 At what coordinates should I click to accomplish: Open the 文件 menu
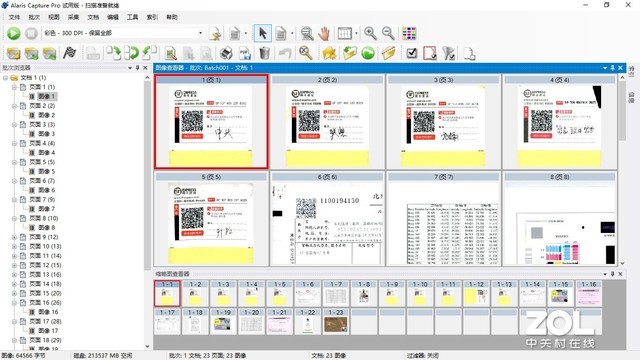pos(14,17)
